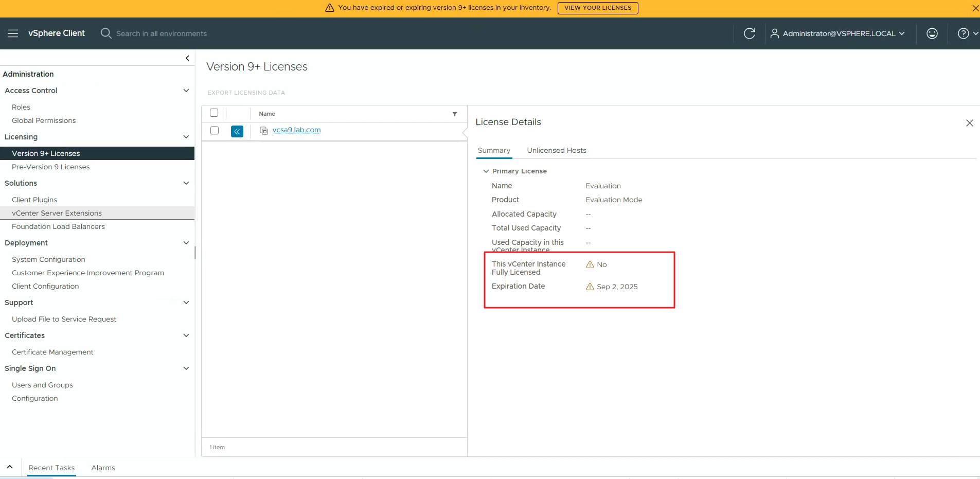This screenshot has width=980, height=479.
Task: Select the Alarms tab
Action: (103, 468)
